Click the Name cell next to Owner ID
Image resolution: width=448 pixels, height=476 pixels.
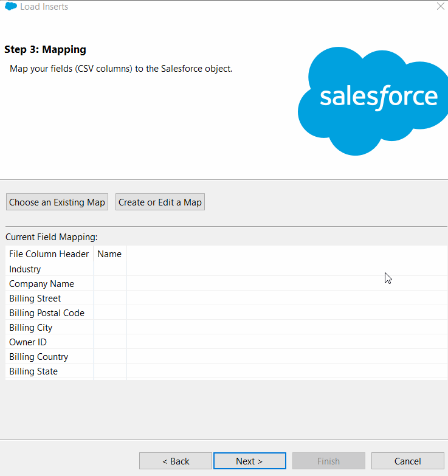[110, 342]
